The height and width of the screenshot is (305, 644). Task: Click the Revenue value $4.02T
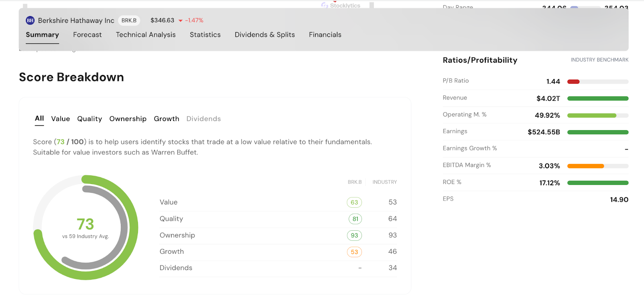548,98
